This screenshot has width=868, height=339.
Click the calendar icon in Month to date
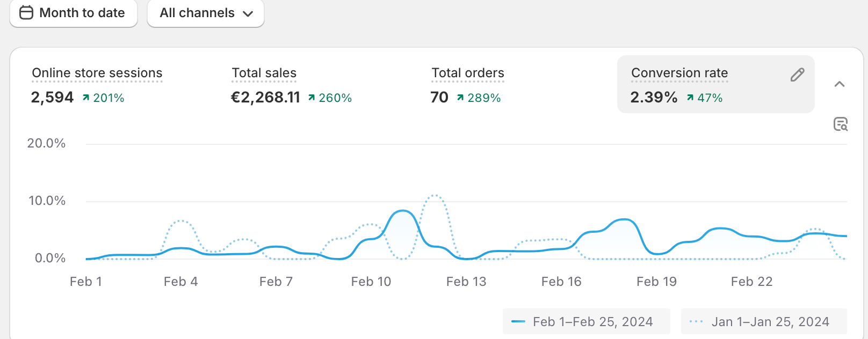click(26, 13)
